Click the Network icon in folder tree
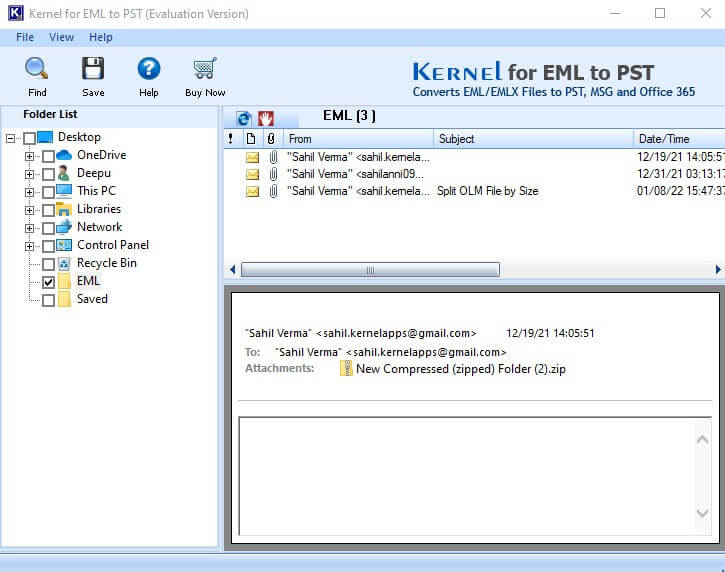The image size is (725, 572). click(64, 227)
